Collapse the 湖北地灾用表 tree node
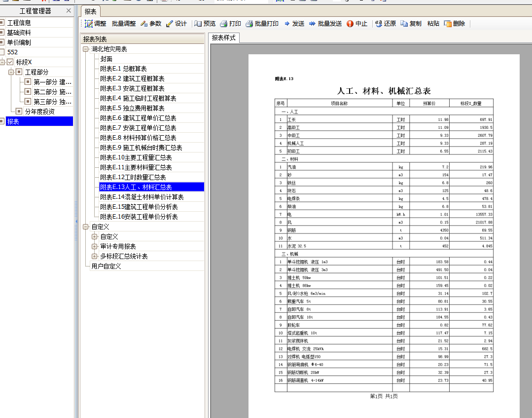Viewport: 532px width, 418px height. 86,49
